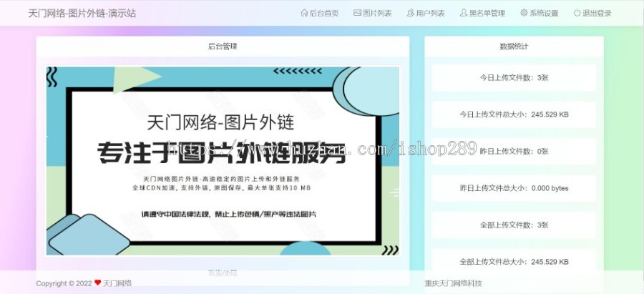Select the 昨日上传文件数：0张 stat card
Screen dimensions: 644x294
point(514,151)
